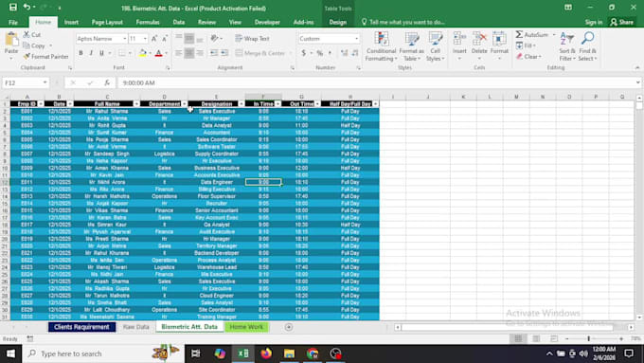Viewport: 644px width, 363px height.
Task: Switch to the Insert ribbon tab
Action: 71,22
